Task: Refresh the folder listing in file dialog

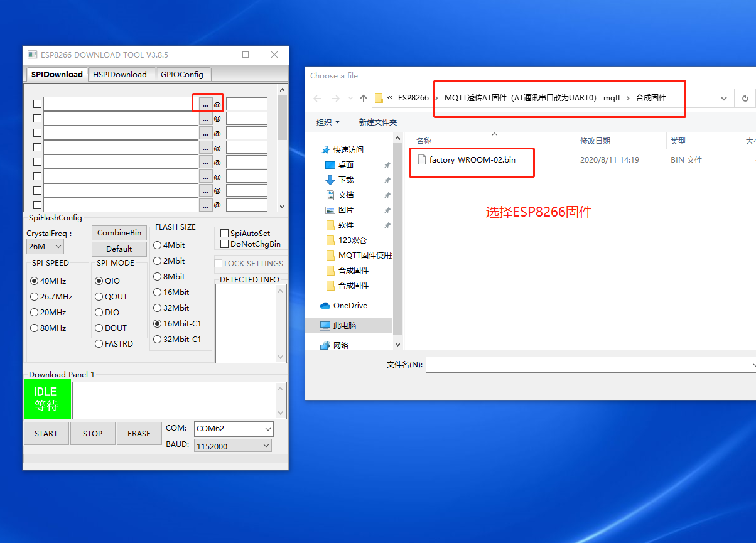Action: (x=746, y=98)
